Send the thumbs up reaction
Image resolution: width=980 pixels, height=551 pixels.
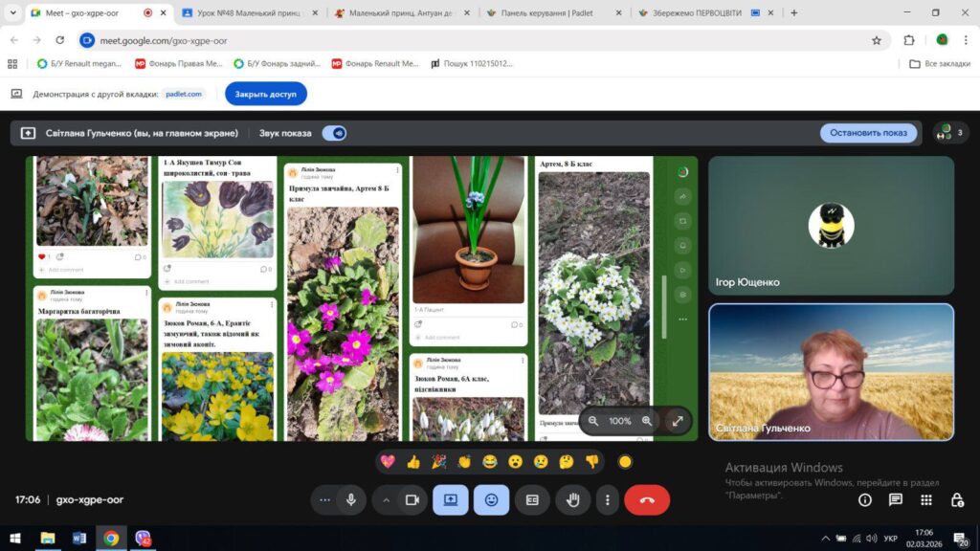pos(413,462)
